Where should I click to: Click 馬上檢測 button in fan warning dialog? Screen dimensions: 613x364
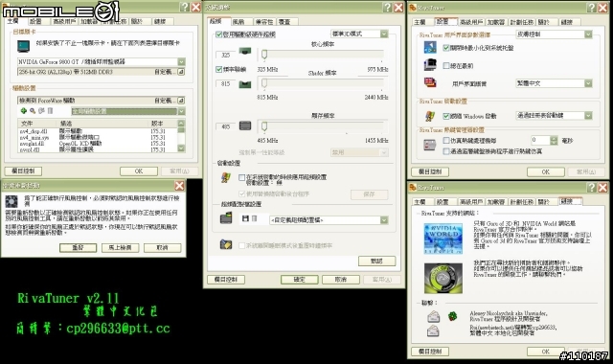point(120,247)
